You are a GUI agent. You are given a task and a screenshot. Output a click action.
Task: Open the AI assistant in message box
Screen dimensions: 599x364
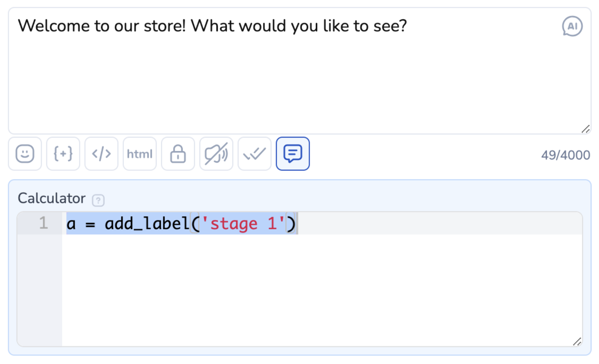coord(572,26)
